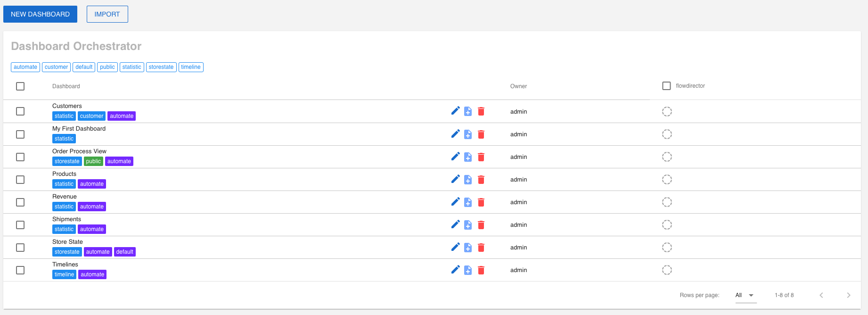Toggle the flowdirector circle for Customers row
This screenshot has height=315, width=868.
pyautogui.click(x=667, y=112)
